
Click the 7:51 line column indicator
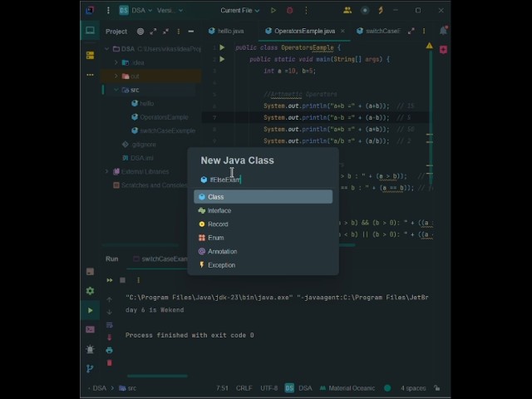[x=222, y=388]
